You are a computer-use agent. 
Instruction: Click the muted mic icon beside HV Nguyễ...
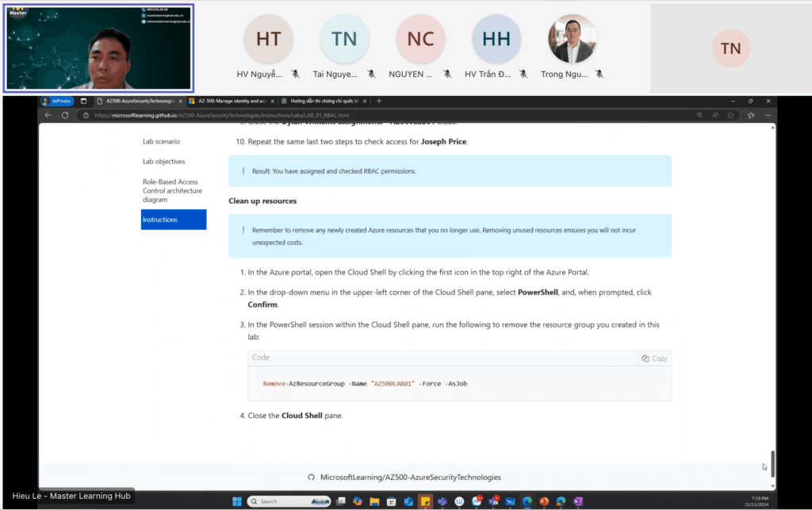[x=295, y=74]
